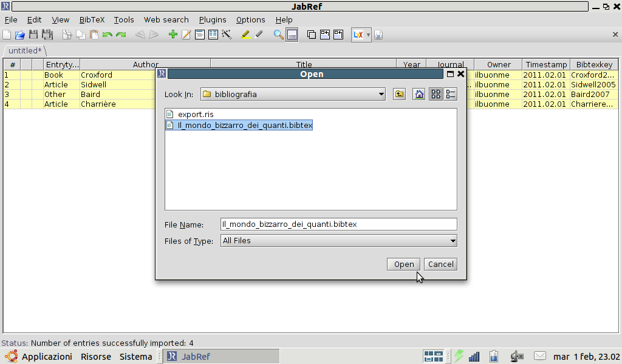Click the battery tray icon
This screenshot has height=364, width=622.
tap(493, 357)
